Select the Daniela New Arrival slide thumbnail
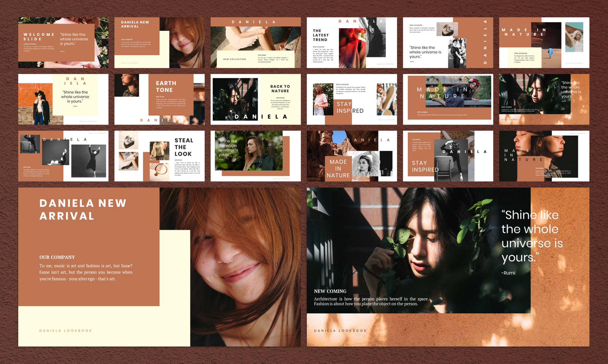The width and height of the screenshot is (608, 364). pos(159,42)
